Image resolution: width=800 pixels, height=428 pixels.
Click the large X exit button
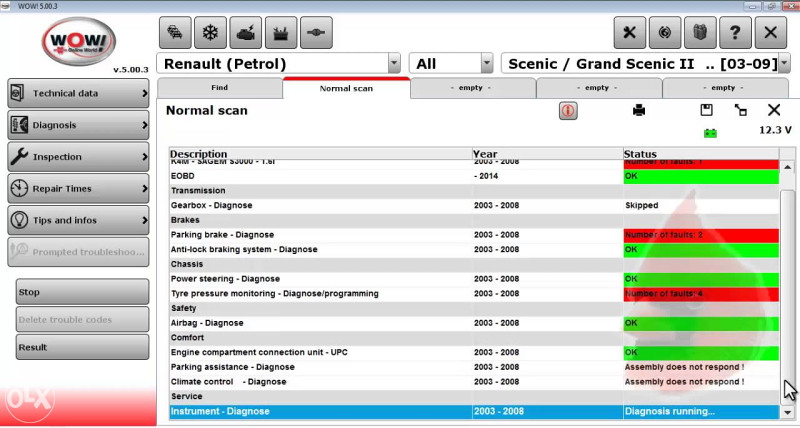770,33
